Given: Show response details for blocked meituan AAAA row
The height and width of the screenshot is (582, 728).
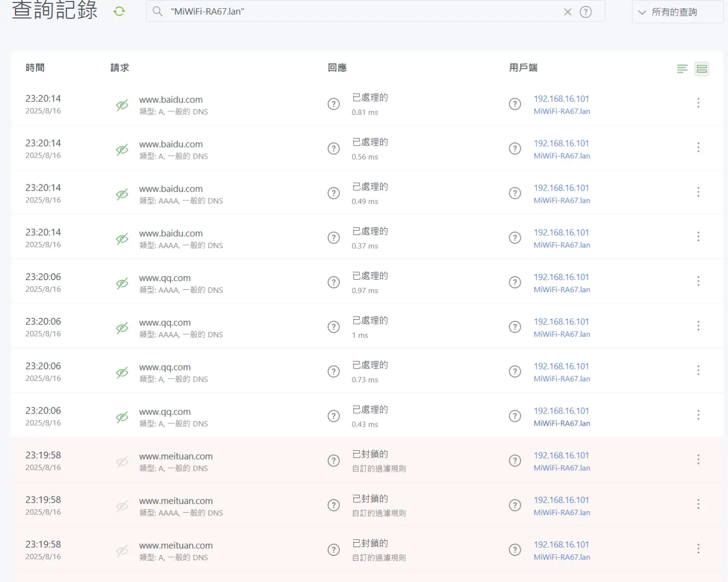Looking at the screenshot, I should pos(333,505).
